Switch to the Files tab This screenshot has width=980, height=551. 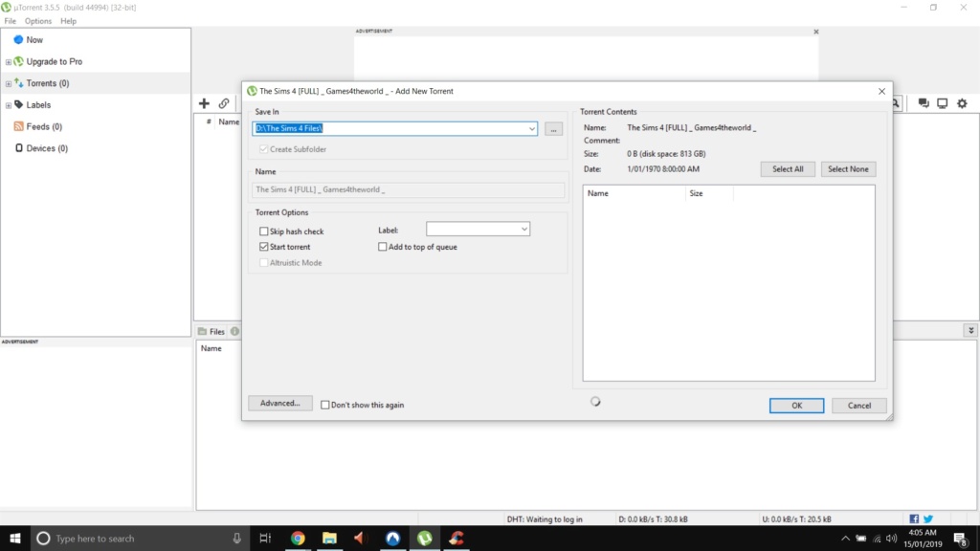coord(212,331)
